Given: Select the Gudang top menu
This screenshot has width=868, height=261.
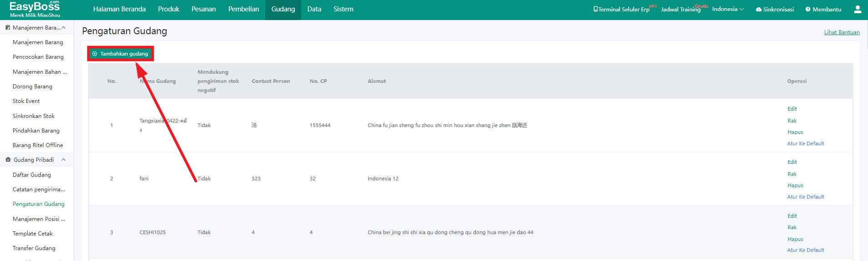Looking at the screenshot, I should pos(283,9).
